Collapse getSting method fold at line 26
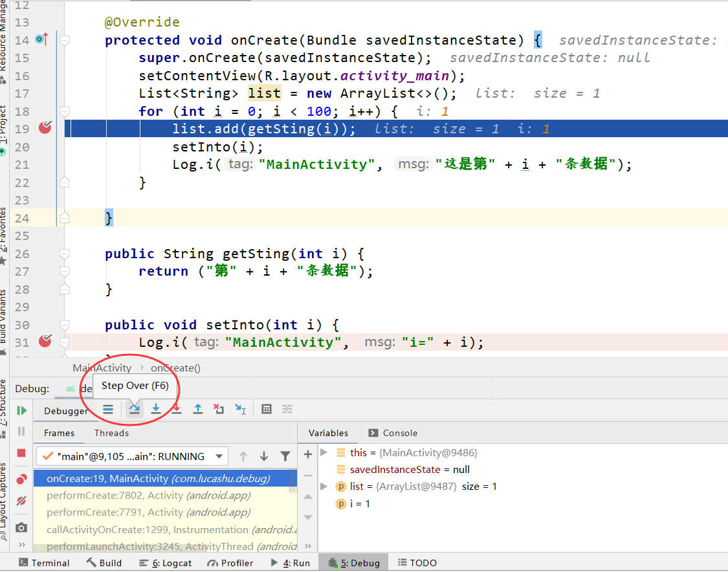Screen dimensions: 728x572 [x=65, y=254]
